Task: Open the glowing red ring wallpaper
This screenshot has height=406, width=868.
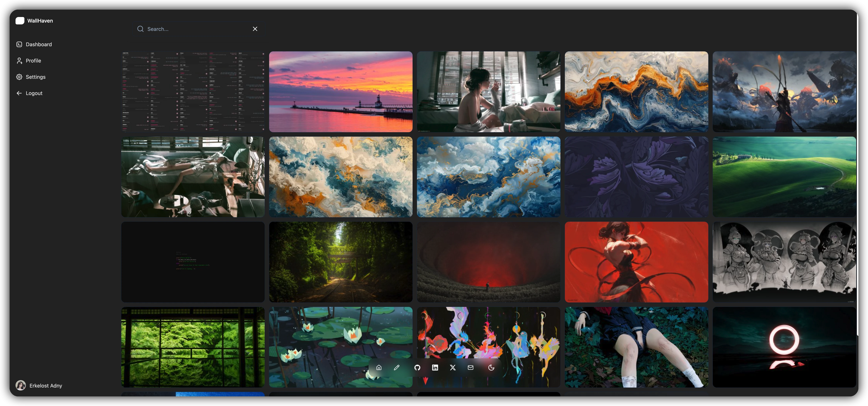Action: point(784,347)
